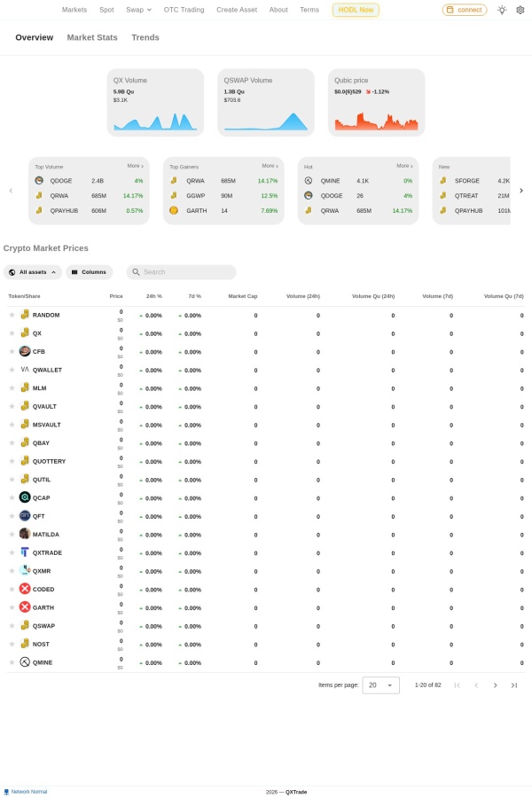This screenshot has height=798, width=532.
Task: Favorite the QSWAP token star
Action: click(x=12, y=626)
